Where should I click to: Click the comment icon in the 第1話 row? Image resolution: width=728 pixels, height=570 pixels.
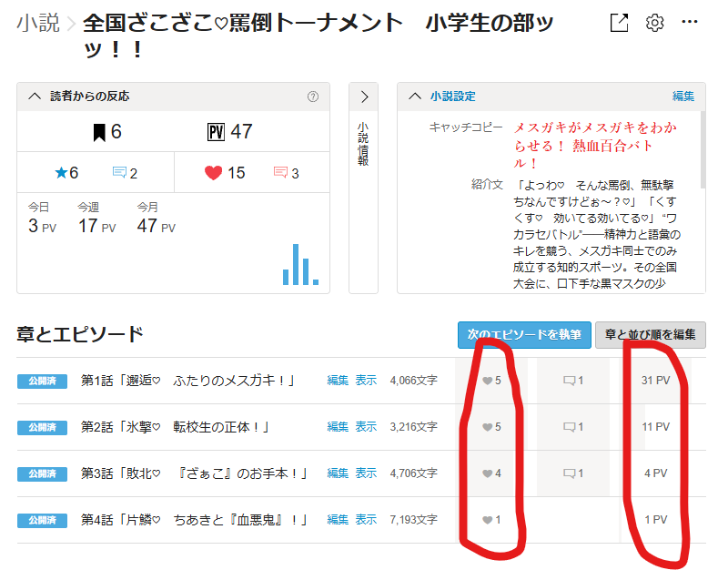coord(569,381)
